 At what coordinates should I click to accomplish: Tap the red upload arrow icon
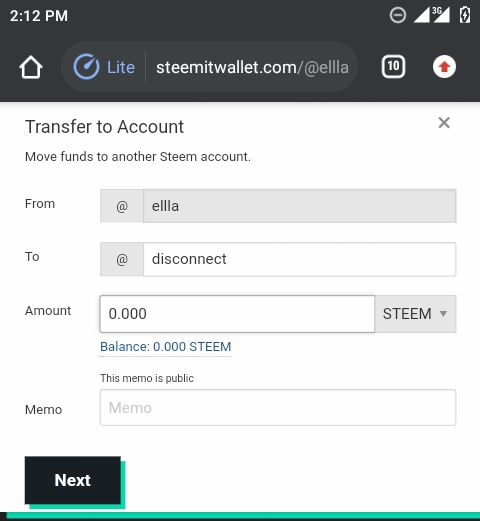tap(444, 67)
